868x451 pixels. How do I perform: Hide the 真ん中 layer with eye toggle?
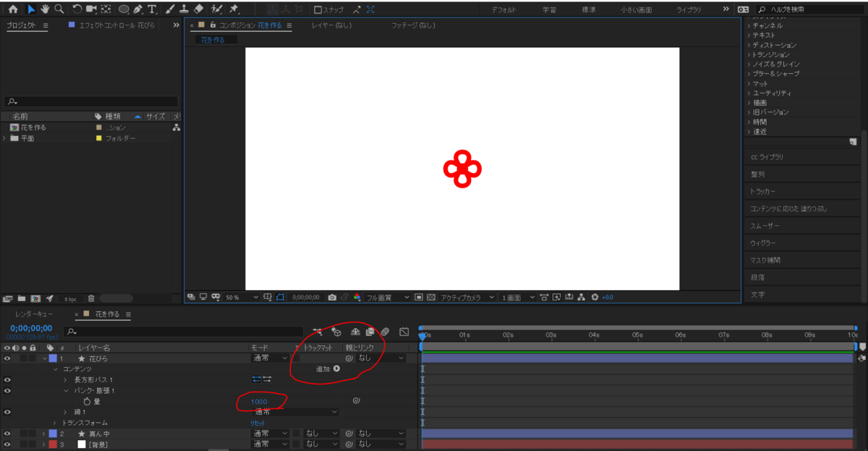(7, 434)
